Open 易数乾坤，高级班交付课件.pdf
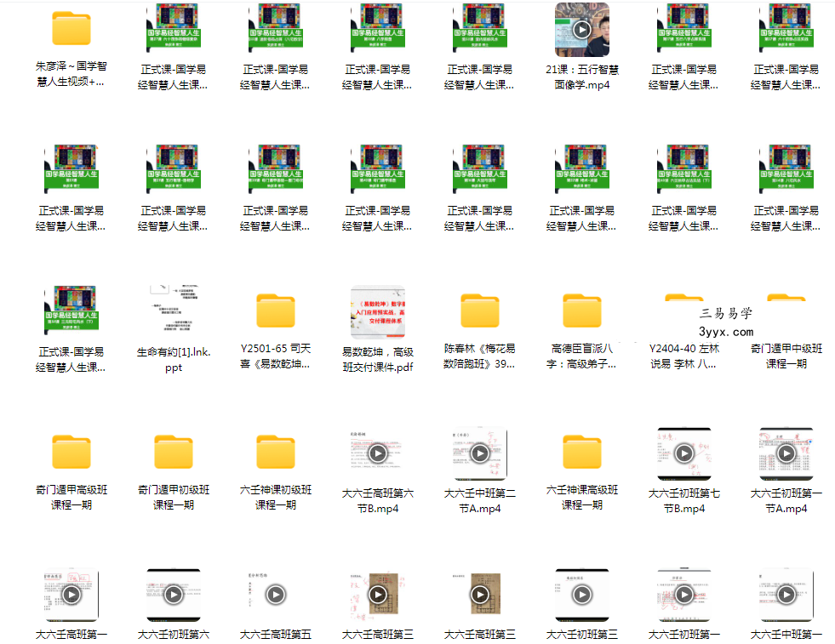Image resolution: width=835 pixels, height=644 pixels. pos(378,312)
